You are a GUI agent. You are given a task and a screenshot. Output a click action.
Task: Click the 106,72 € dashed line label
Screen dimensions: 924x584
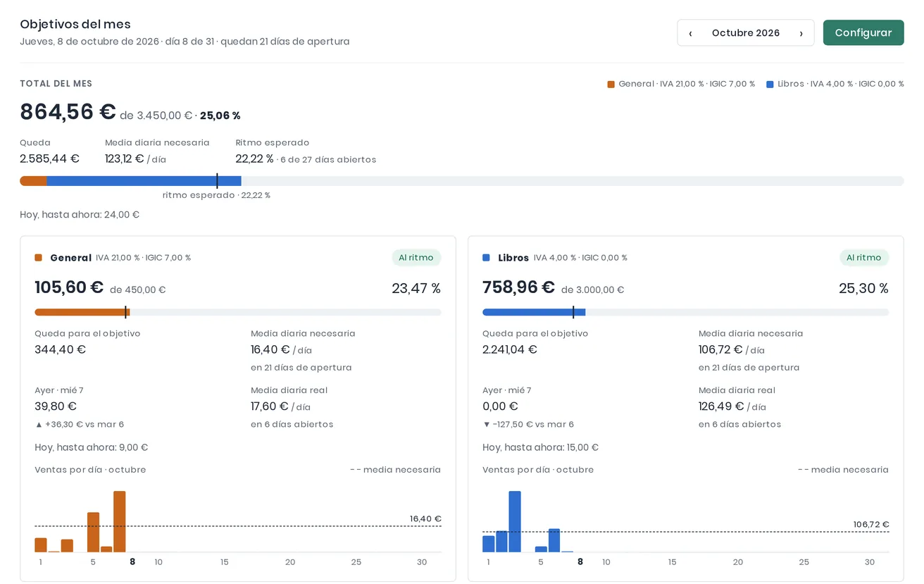(x=871, y=524)
